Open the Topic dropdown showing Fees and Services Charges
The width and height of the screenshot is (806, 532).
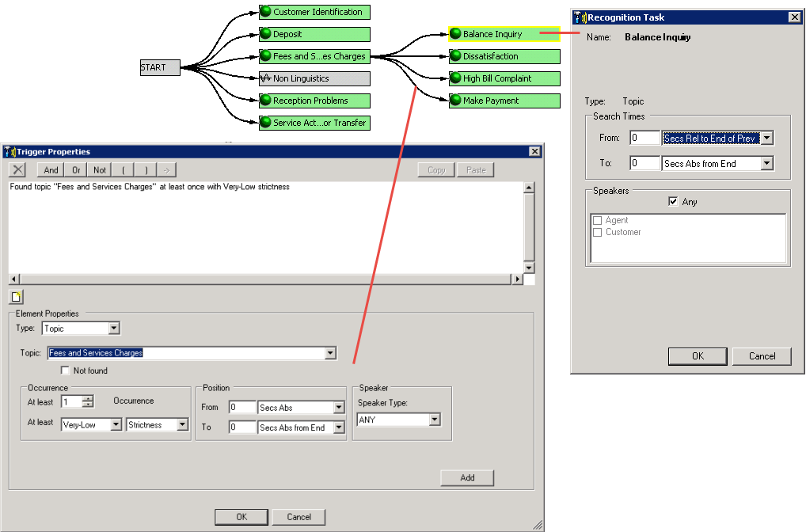coord(331,352)
